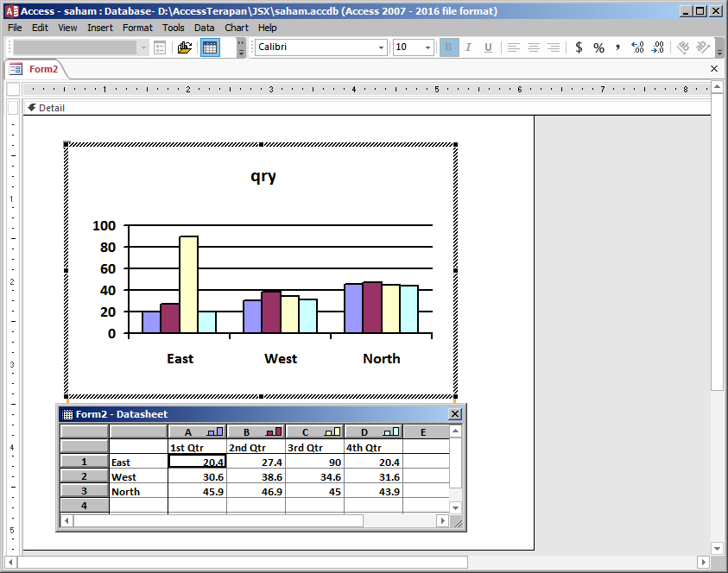Image resolution: width=728 pixels, height=573 pixels.
Task: Select row 2 header for West
Action: (84, 476)
